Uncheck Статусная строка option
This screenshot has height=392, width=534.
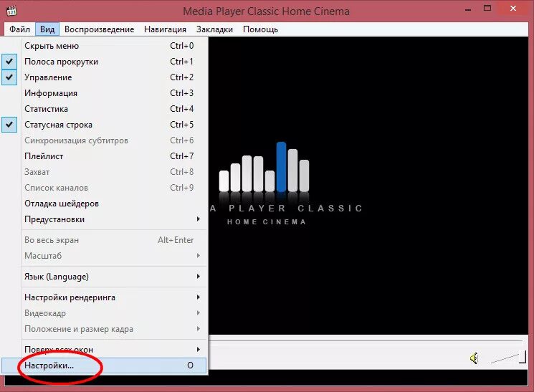point(104,125)
